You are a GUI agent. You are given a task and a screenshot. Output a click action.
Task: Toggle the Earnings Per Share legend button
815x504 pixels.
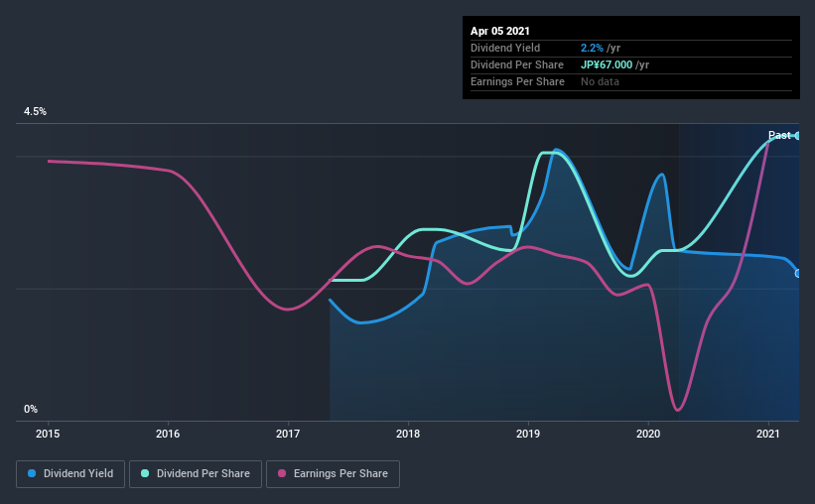coord(333,474)
